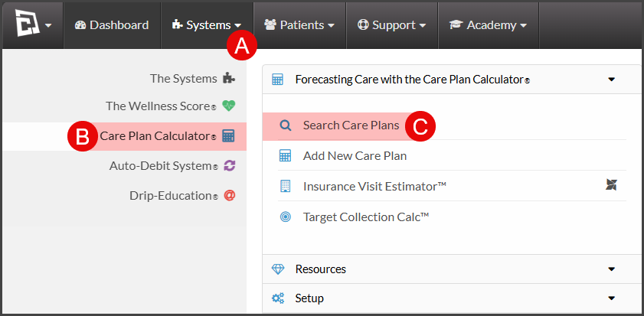The width and height of the screenshot is (644, 316).
Task: Open the Academy menu
Action: pyautogui.click(x=489, y=25)
